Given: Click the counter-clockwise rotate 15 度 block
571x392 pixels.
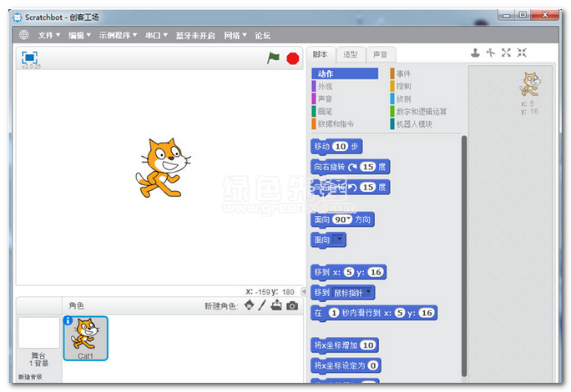Looking at the screenshot, I should click(351, 187).
